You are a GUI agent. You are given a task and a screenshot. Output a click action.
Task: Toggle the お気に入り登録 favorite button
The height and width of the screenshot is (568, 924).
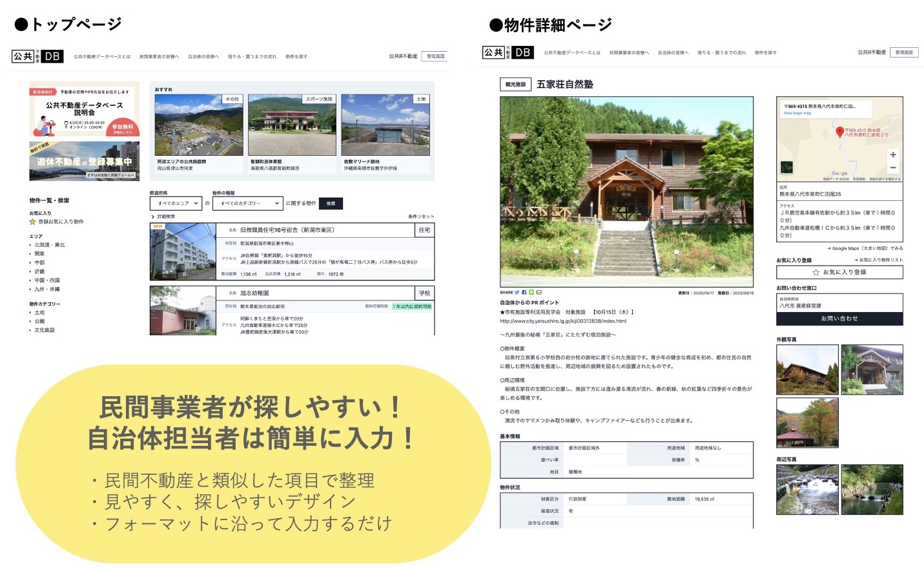point(839,272)
